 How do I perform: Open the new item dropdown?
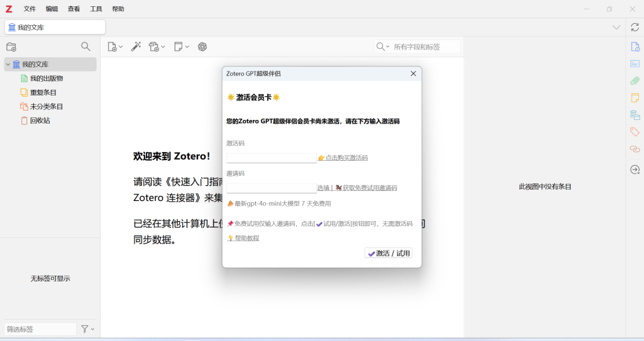tap(115, 46)
